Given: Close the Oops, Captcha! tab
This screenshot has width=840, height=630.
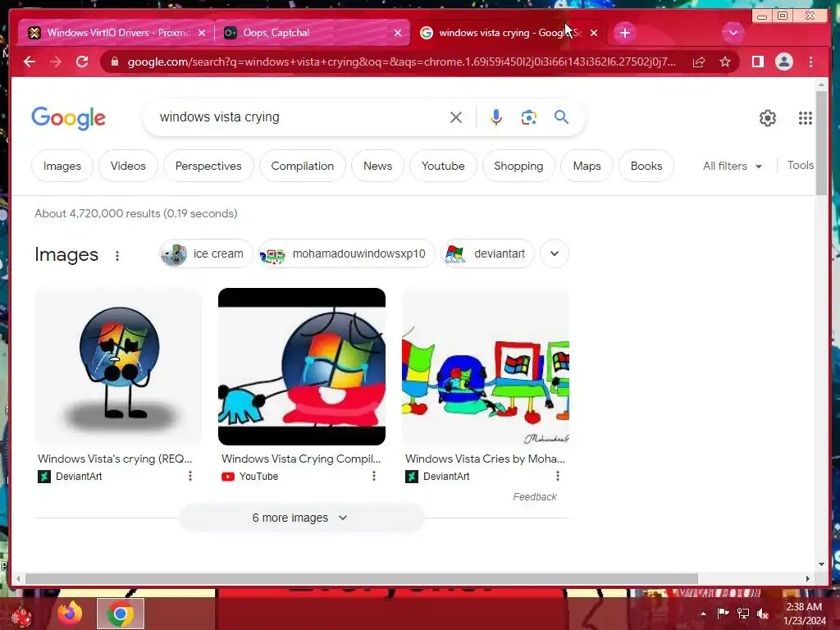Looking at the screenshot, I should (x=398, y=33).
